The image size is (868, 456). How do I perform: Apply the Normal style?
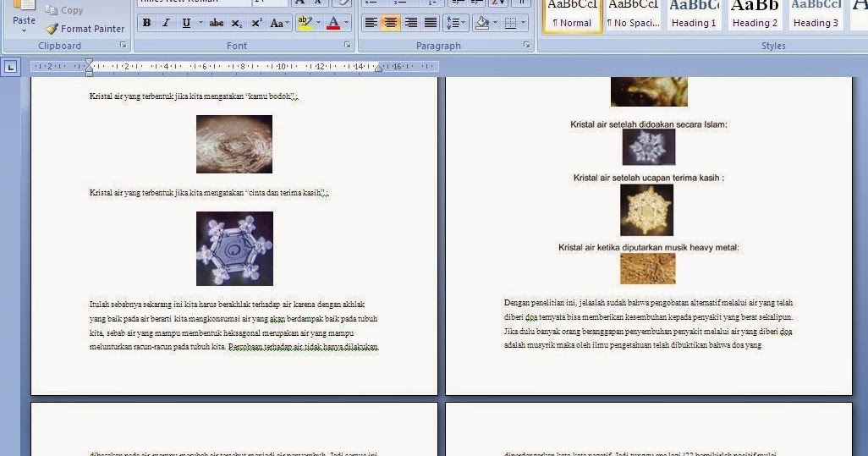[573, 15]
